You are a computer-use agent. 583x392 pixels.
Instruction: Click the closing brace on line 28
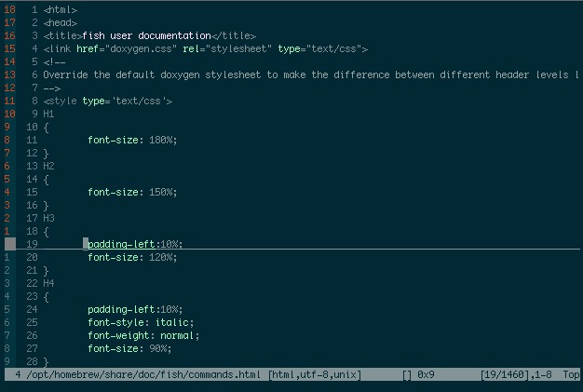(x=47, y=361)
